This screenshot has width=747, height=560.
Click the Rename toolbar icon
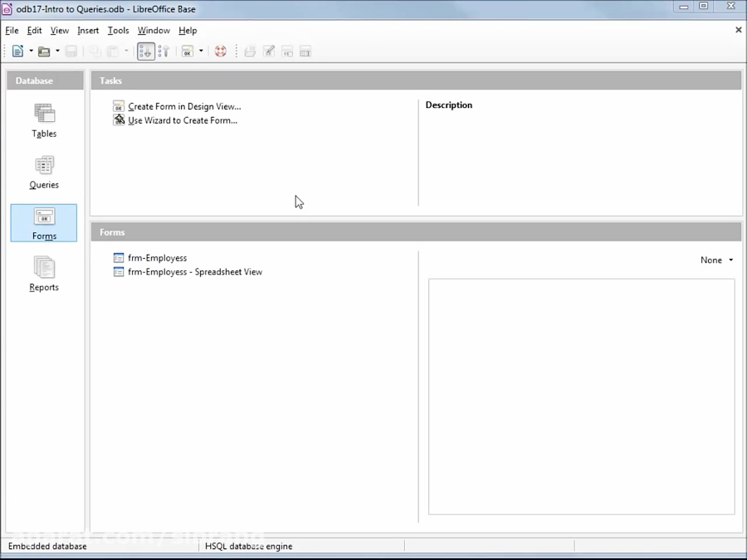[305, 51]
